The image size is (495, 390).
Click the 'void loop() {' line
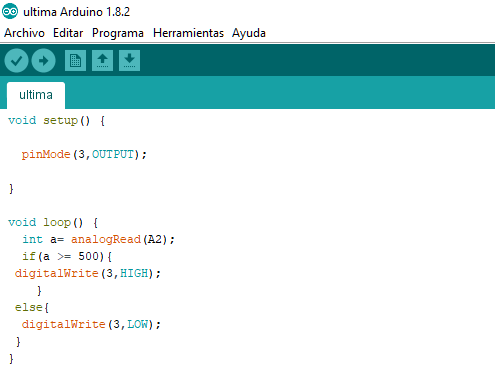(53, 222)
